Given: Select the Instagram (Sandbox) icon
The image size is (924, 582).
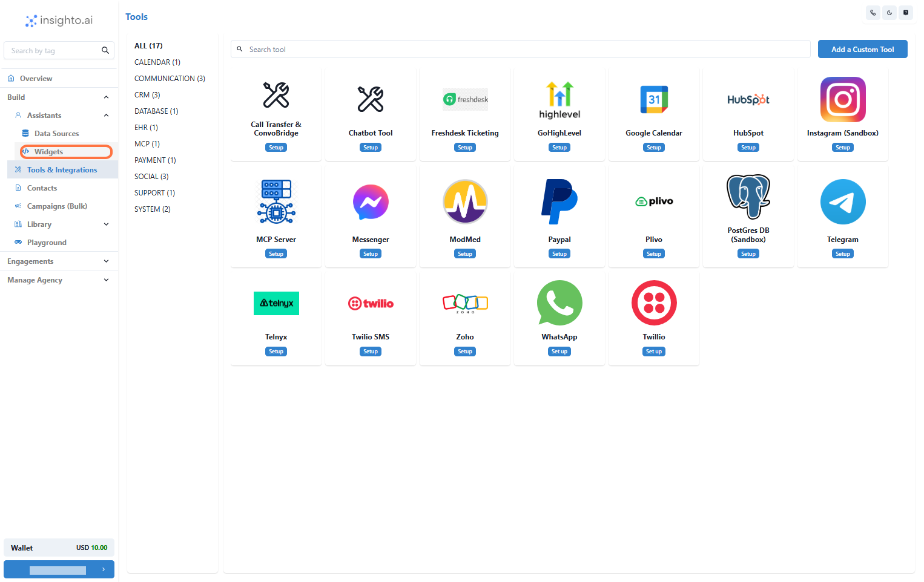Looking at the screenshot, I should (843, 99).
